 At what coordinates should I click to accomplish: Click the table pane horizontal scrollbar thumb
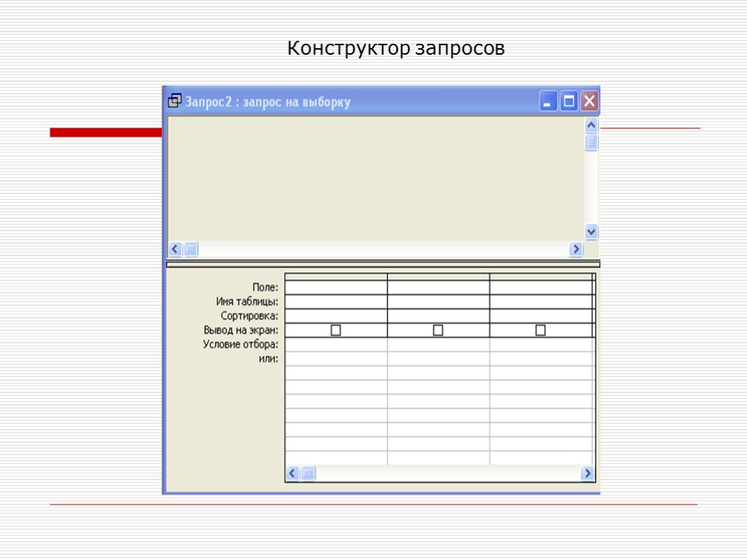tap(190, 249)
